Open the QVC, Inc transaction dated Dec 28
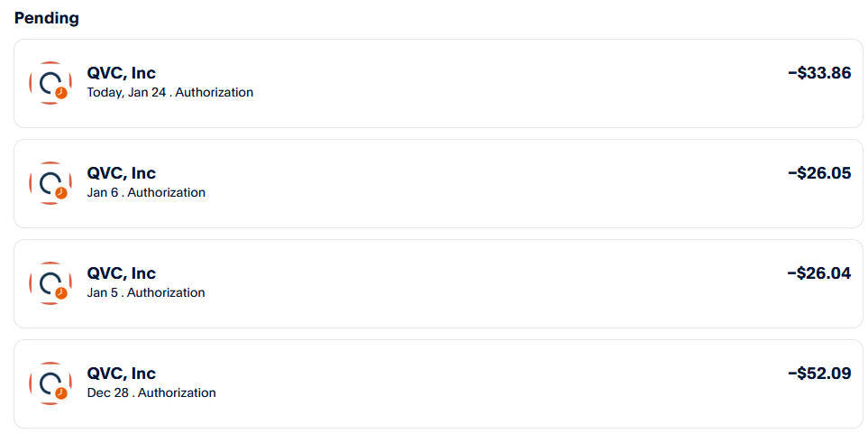Viewport: 868px width, 434px height. tap(122, 374)
